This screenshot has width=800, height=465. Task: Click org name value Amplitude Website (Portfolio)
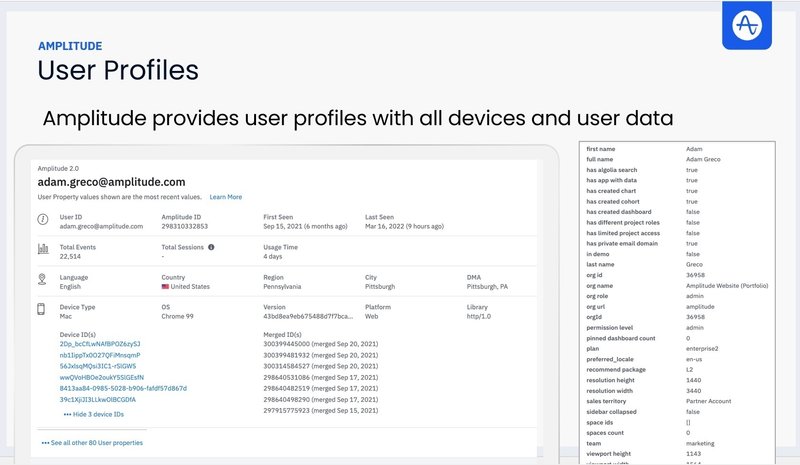pos(727,286)
